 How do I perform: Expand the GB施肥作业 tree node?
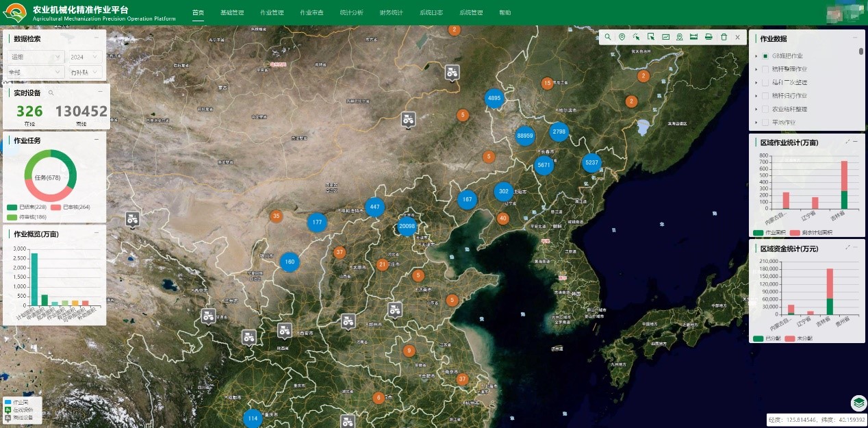(756, 56)
